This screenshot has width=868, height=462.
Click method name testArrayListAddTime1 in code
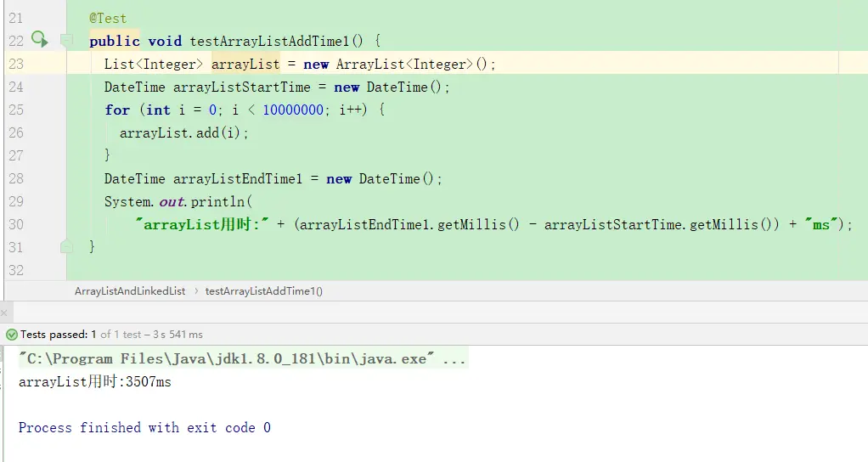pyautogui.click(x=269, y=41)
